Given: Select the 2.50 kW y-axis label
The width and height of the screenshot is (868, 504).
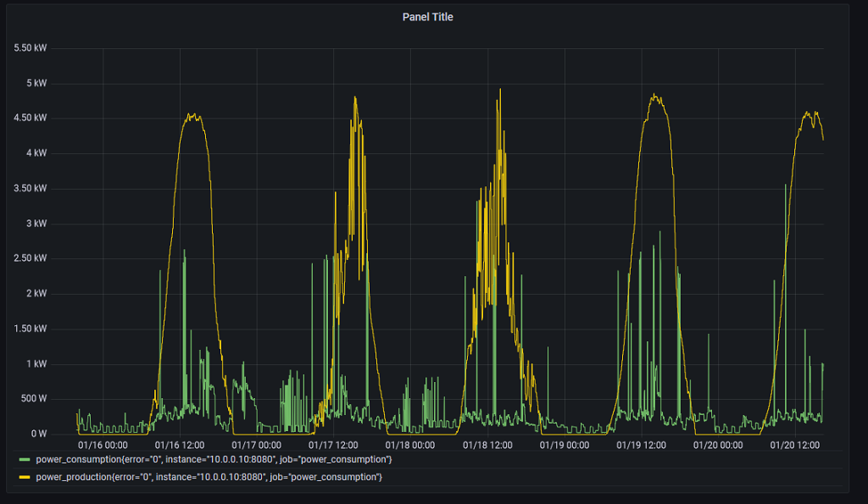Looking at the screenshot, I should 31,258.
